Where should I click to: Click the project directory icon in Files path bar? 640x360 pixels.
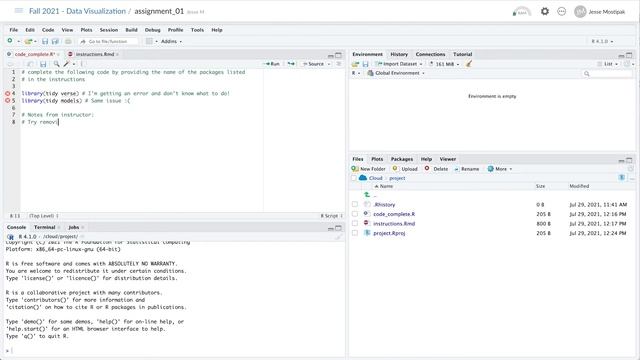(621, 178)
